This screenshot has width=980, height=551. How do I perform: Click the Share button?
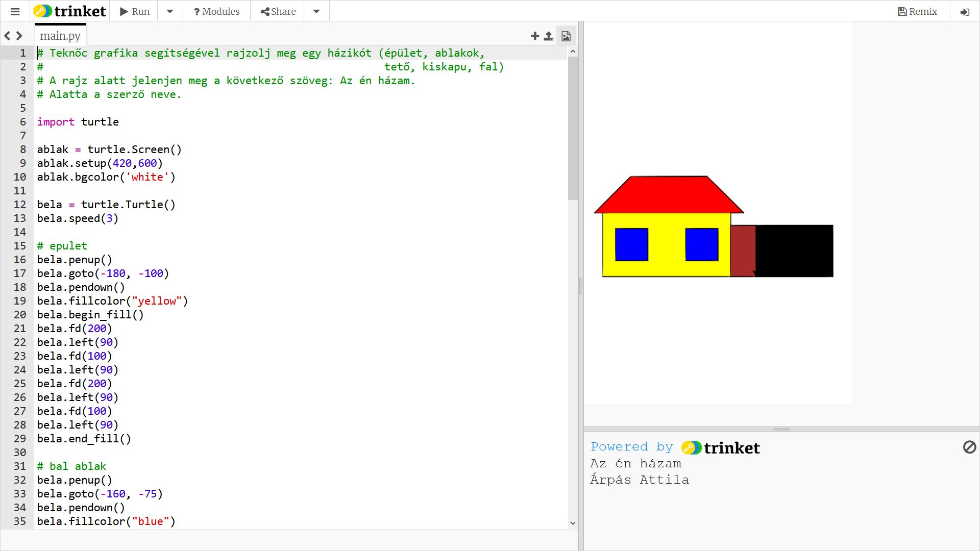point(278,11)
